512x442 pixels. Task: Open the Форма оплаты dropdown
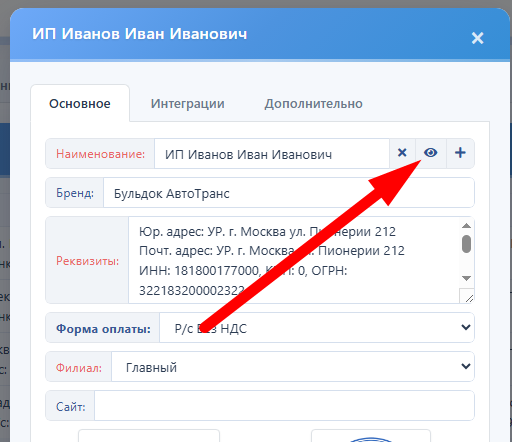(x=317, y=328)
